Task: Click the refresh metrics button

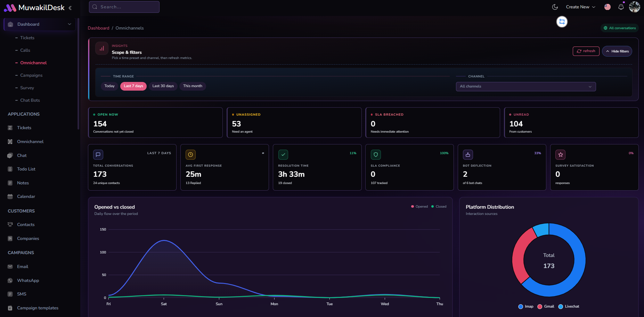Action: coord(586,51)
